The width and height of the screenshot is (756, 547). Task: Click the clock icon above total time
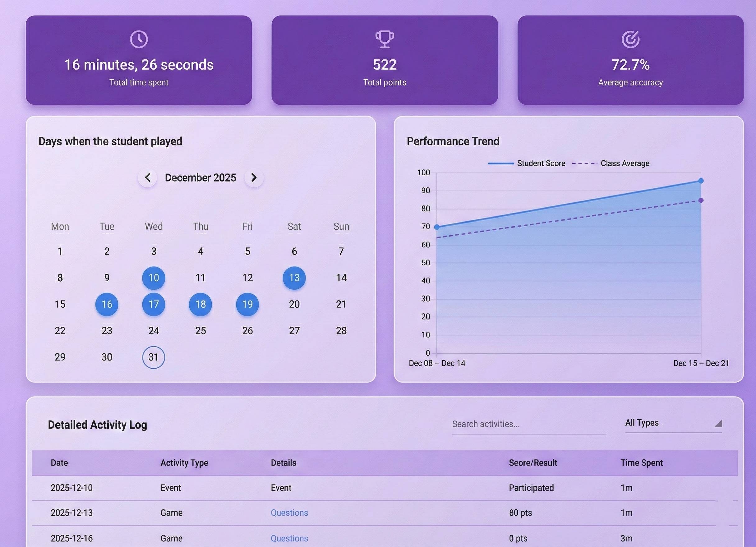tap(139, 39)
